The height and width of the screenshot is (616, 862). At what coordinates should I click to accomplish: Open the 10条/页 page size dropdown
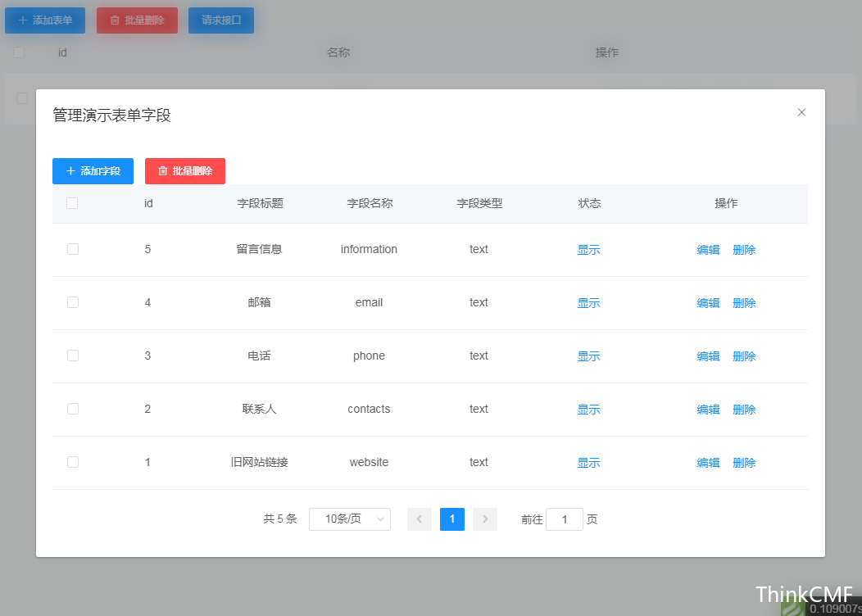349,519
